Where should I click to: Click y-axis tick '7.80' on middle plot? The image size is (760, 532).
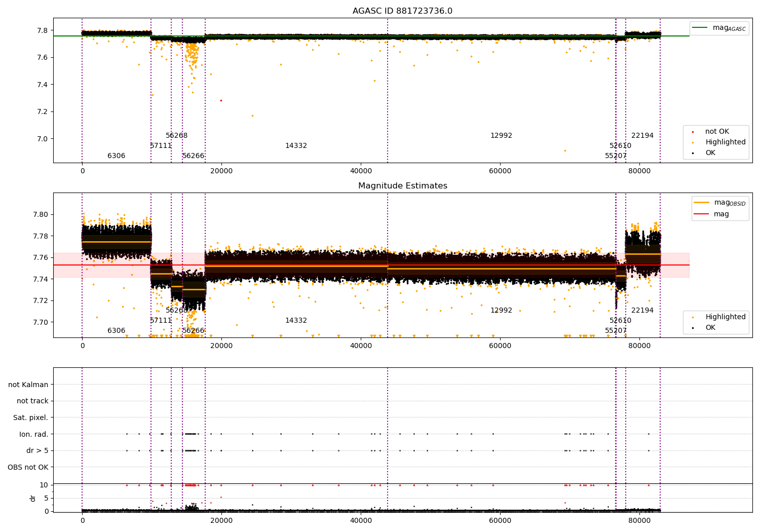40,215
